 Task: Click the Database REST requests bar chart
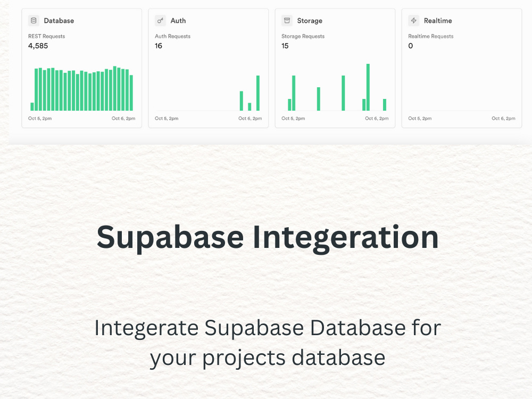click(82, 88)
